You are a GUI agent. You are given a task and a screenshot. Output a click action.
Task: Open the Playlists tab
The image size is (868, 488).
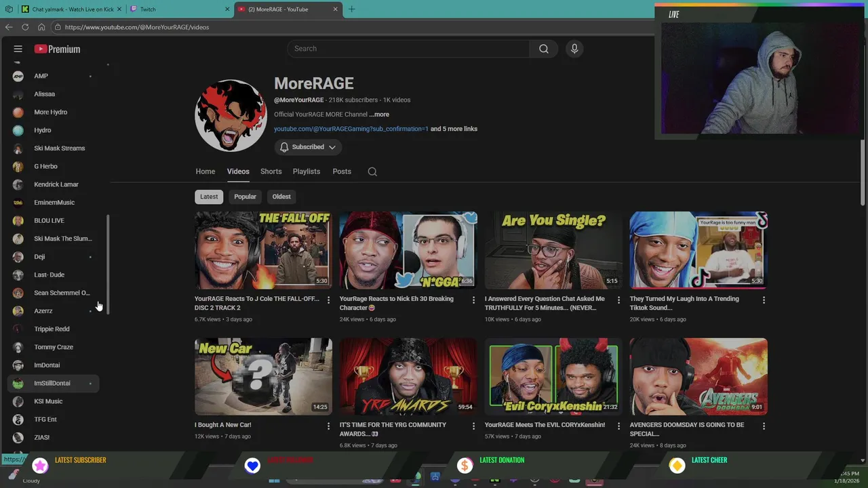coord(307,171)
